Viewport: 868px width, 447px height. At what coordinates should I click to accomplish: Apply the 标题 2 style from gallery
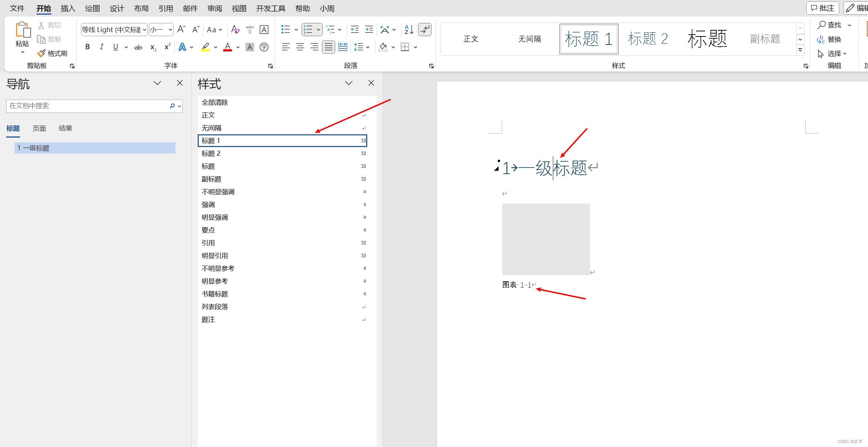648,39
